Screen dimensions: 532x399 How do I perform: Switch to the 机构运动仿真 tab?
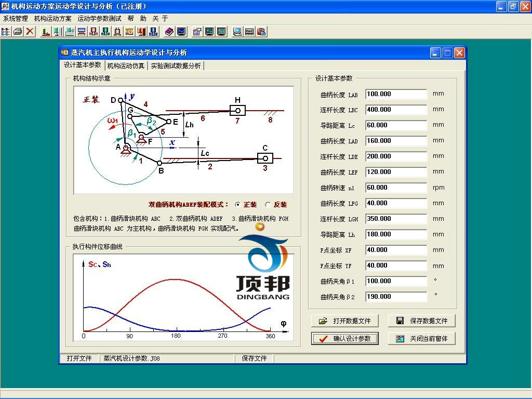pyautogui.click(x=126, y=66)
